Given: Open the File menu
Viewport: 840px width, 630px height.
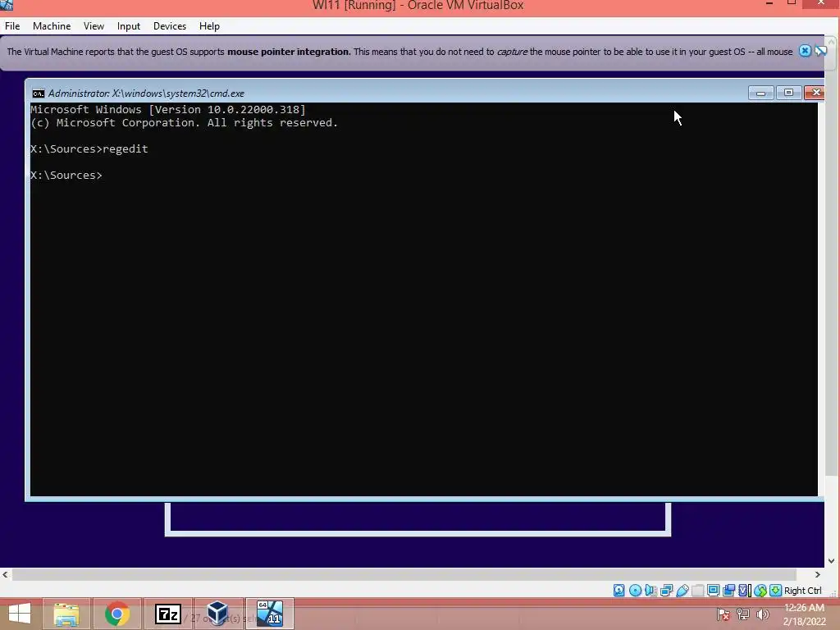Looking at the screenshot, I should point(12,26).
